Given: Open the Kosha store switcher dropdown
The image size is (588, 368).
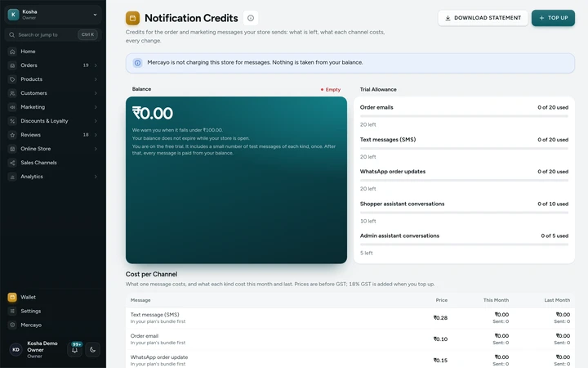Looking at the screenshot, I should coord(53,14).
